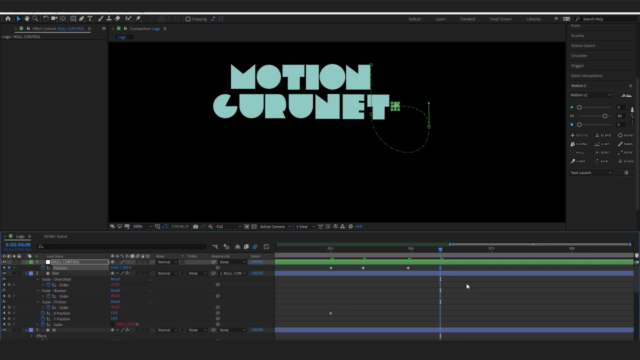Screen dimensions: 640x360
Task: Select the Puppet Pin tool
Action: tap(138, 19)
